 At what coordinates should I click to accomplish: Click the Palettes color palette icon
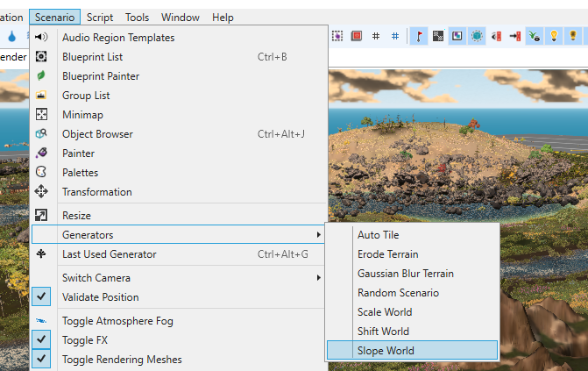coord(41,172)
